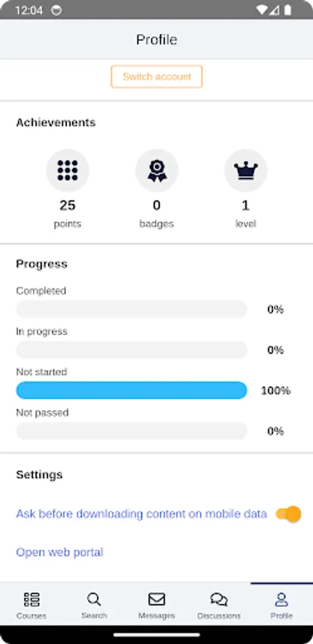Tap the 25 points value
The image size is (313, 644).
click(68, 205)
